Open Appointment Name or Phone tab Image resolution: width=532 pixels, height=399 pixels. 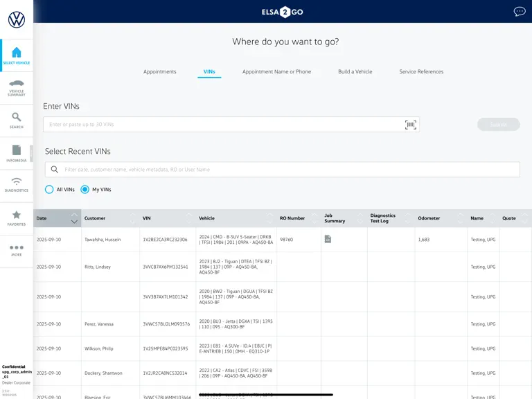coord(276,71)
